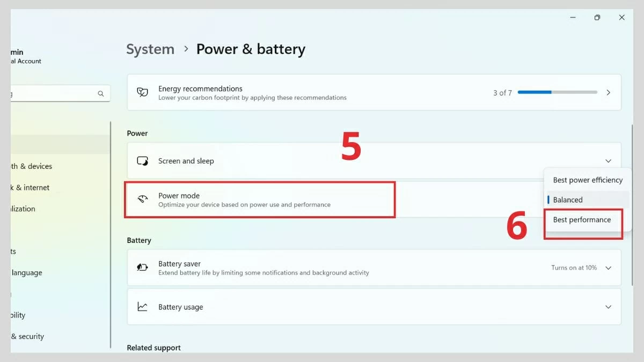Choose Best power efficiency mode
644x362 pixels.
click(x=587, y=180)
